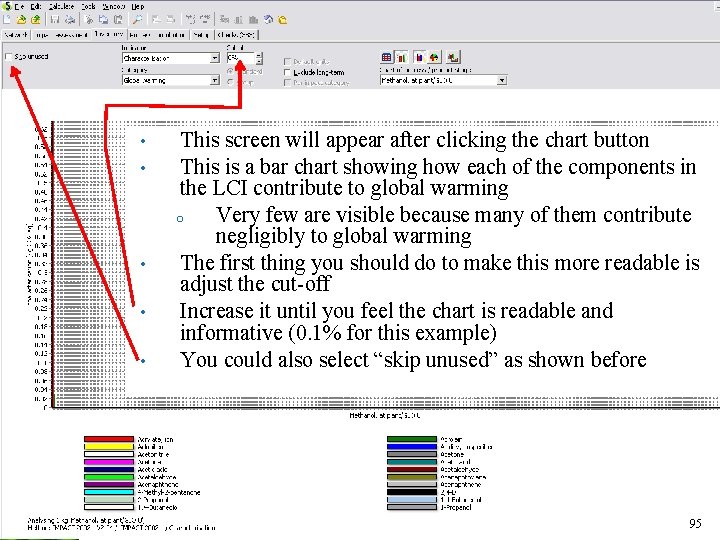Click the folder icon with green up-arrow

coord(35,20)
